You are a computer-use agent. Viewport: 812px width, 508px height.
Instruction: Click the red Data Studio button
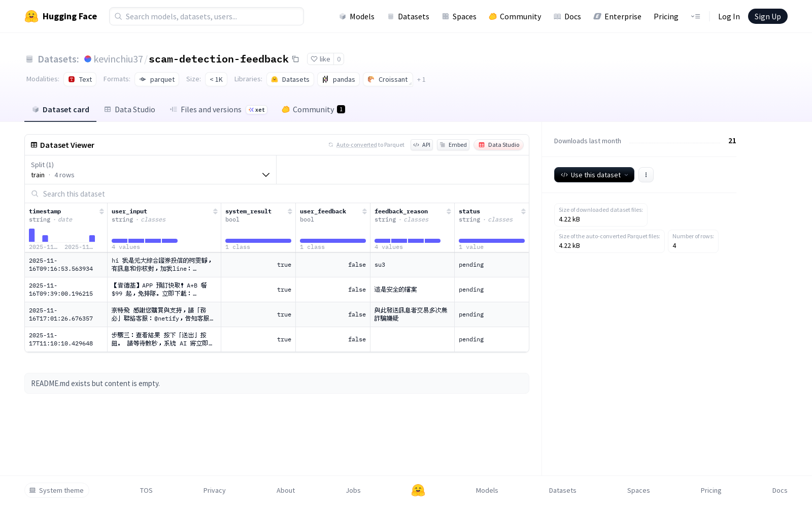(x=499, y=145)
